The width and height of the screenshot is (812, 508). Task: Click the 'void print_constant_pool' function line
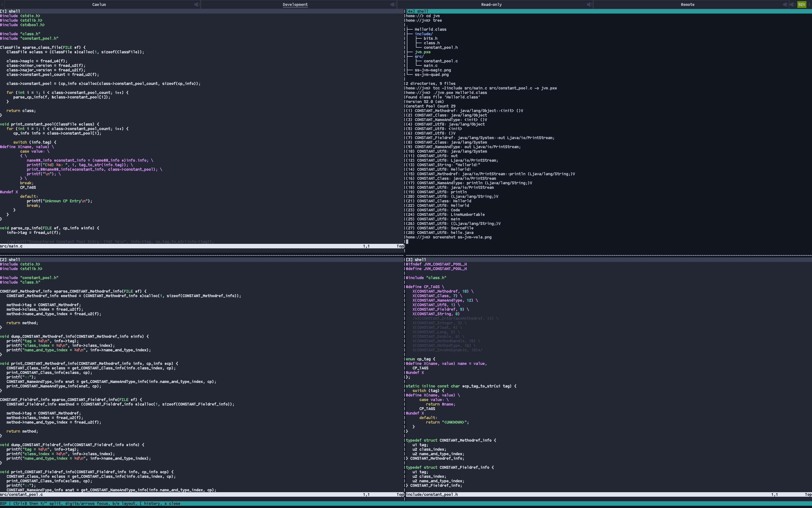tap(49, 124)
